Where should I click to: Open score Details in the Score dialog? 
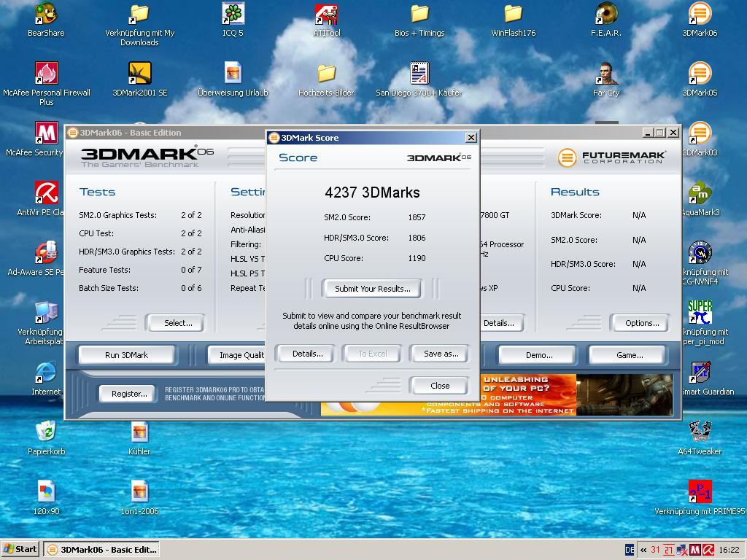[307, 354]
